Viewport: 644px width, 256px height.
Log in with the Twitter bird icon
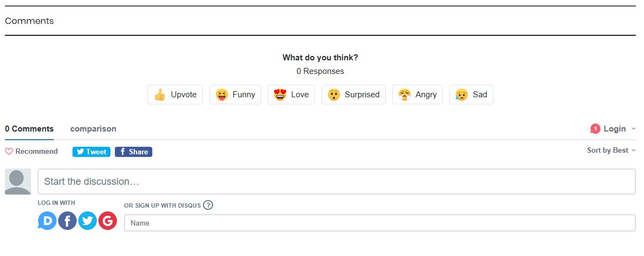click(x=88, y=221)
